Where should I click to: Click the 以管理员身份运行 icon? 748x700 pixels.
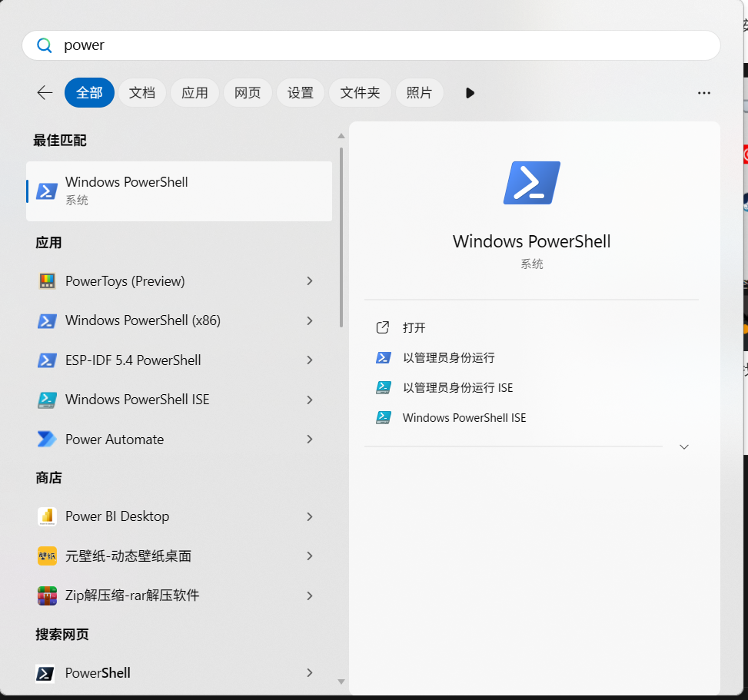(384, 357)
